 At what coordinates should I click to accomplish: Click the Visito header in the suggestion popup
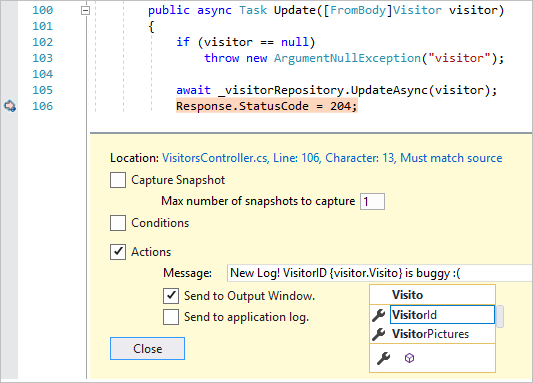pyautogui.click(x=407, y=295)
